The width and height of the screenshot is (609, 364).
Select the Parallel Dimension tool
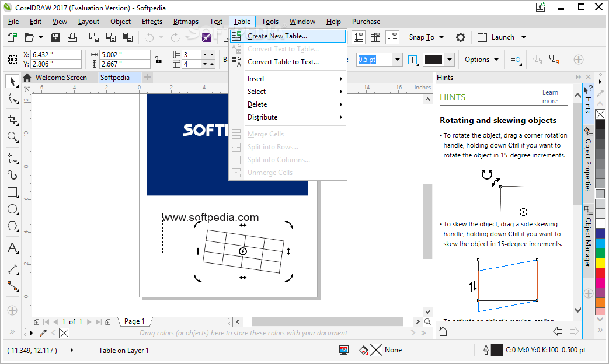tap(12, 268)
